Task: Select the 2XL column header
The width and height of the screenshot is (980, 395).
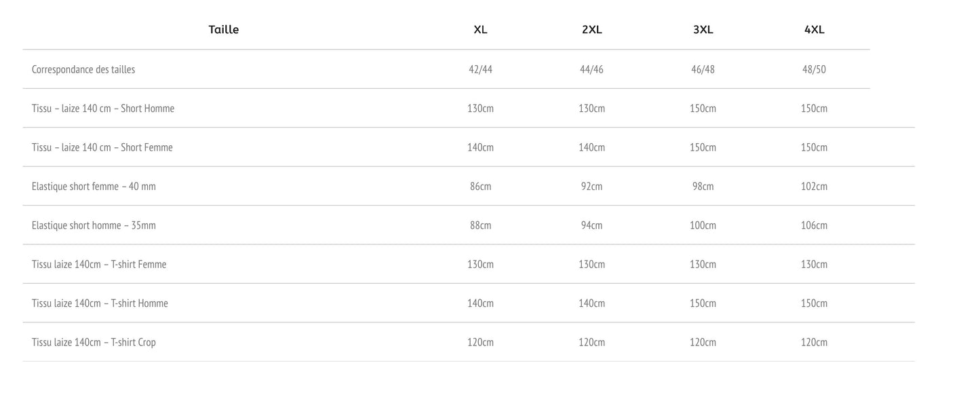Action: (x=591, y=30)
